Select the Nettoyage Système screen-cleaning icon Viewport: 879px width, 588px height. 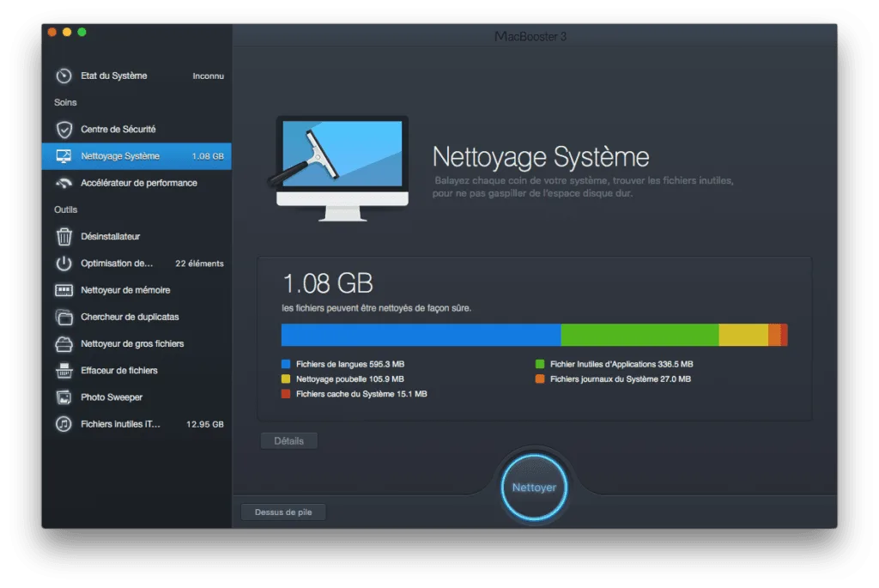point(64,156)
